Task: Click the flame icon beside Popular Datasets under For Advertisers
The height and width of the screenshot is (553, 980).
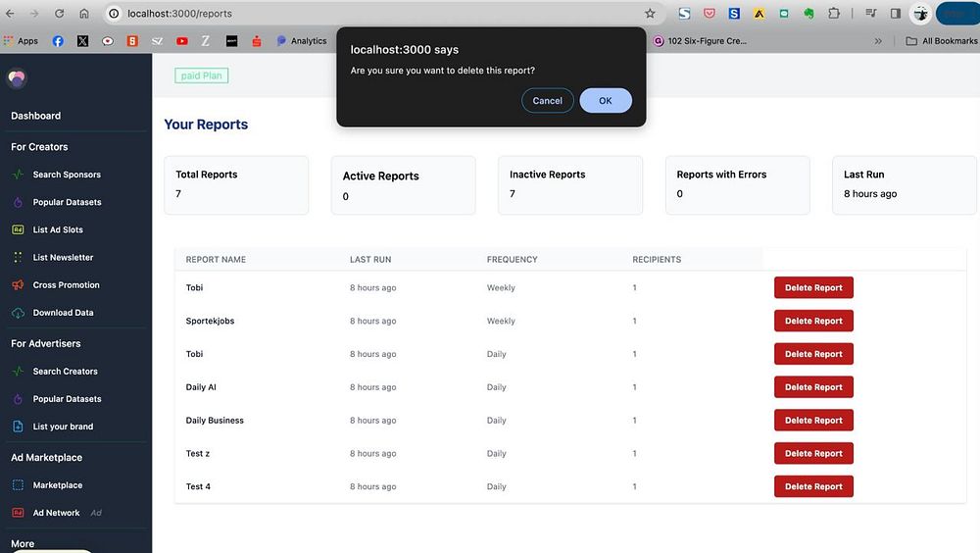Action: (18, 398)
